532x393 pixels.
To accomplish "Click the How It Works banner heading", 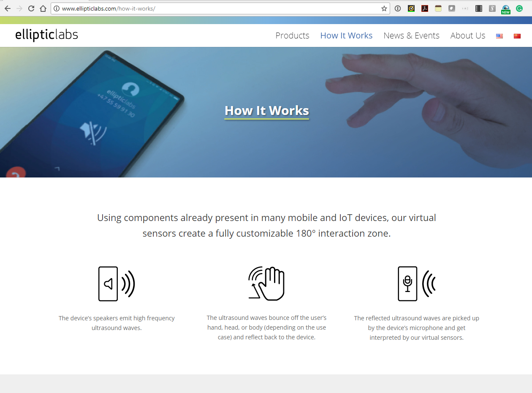I will point(267,111).
